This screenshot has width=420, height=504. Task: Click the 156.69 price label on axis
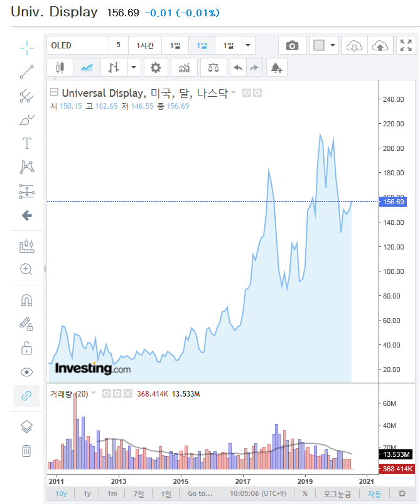click(x=393, y=202)
